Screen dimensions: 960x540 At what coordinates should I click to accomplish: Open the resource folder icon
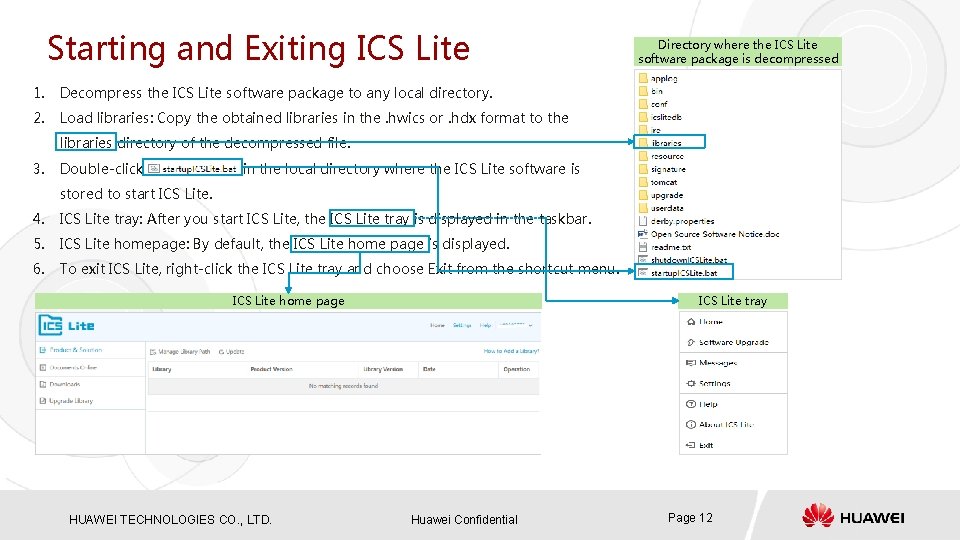pyautogui.click(x=643, y=156)
